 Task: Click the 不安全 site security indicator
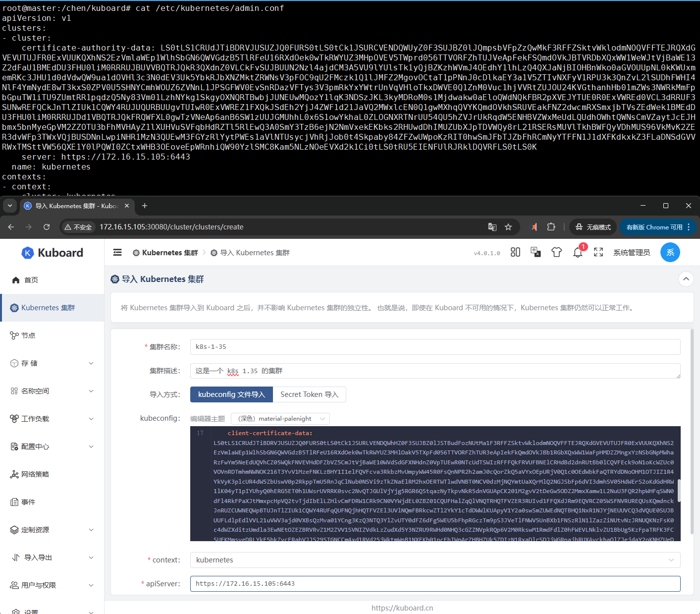coord(78,227)
